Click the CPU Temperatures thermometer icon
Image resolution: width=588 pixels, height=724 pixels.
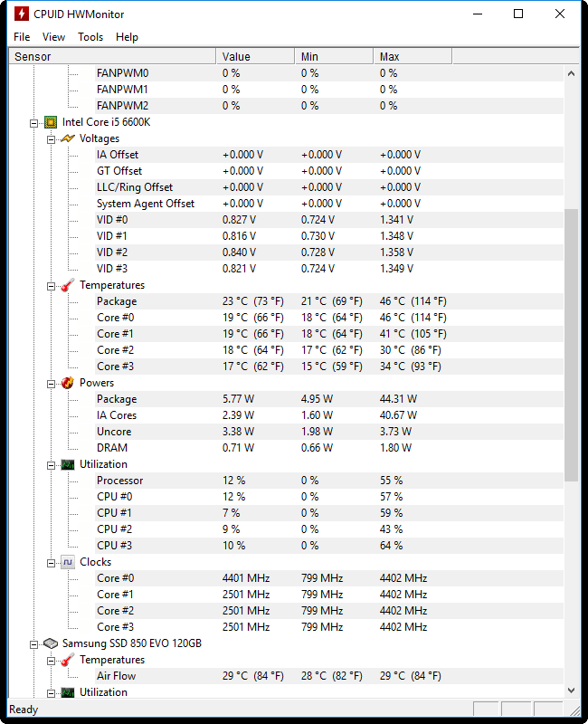point(68,285)
